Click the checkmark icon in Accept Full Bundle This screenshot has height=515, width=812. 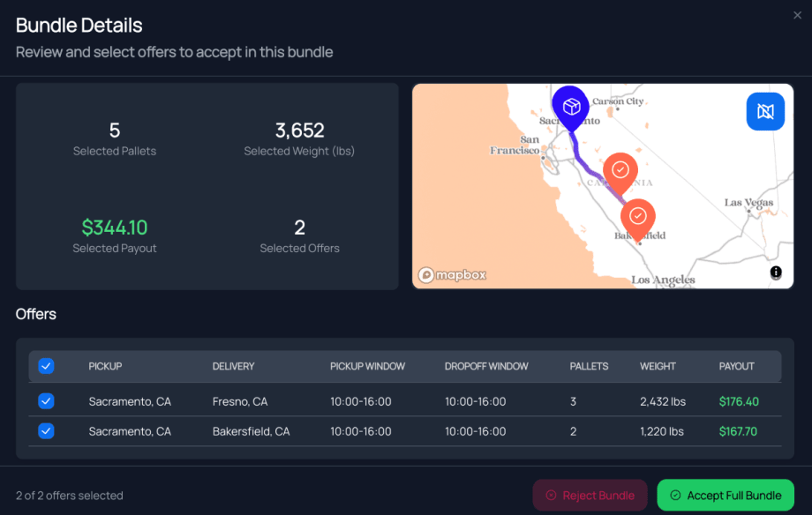[x=674, y=495]
